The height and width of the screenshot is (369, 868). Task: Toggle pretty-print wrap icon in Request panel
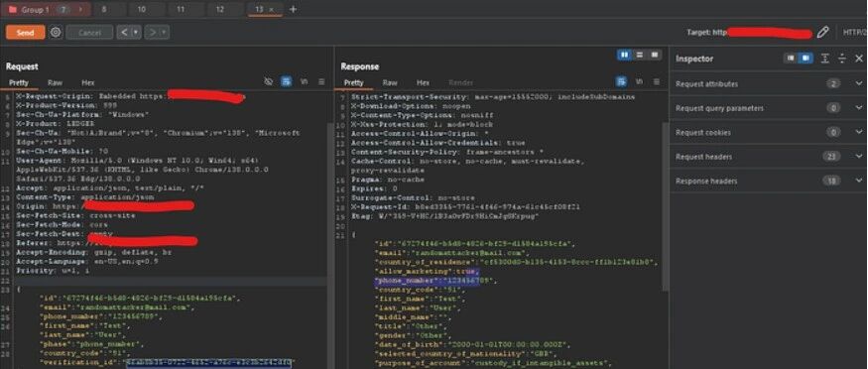pyautogui.click(x=287, y=82)
